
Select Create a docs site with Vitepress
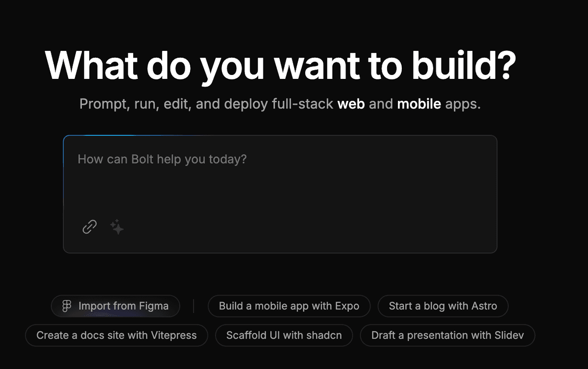[x=117, y=336]
